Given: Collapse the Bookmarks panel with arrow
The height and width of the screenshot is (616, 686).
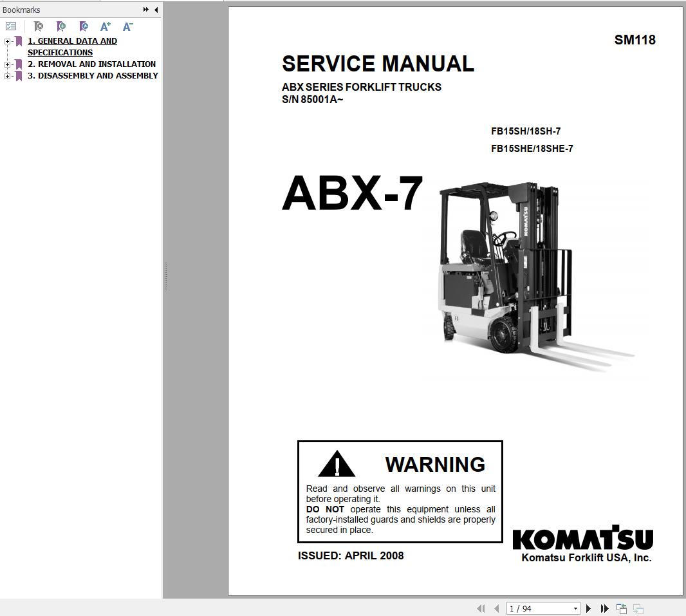Looking at the screenshot, I should coord(155,10).
